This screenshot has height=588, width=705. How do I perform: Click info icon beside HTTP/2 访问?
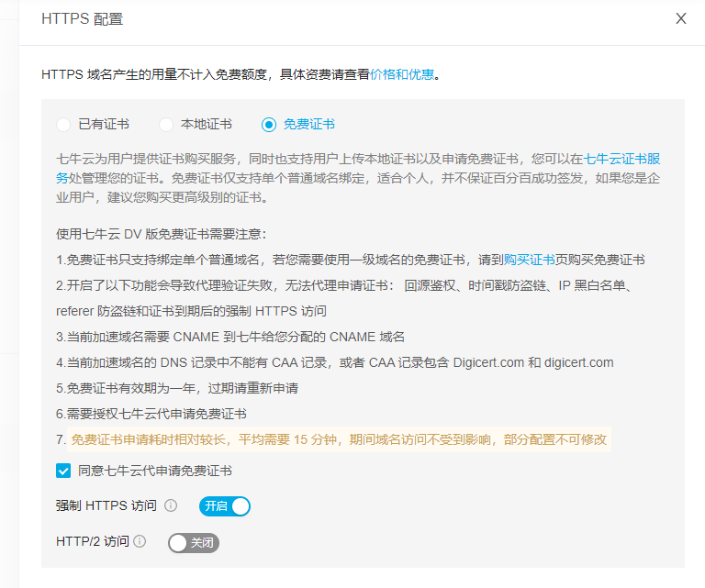point(140,541)
